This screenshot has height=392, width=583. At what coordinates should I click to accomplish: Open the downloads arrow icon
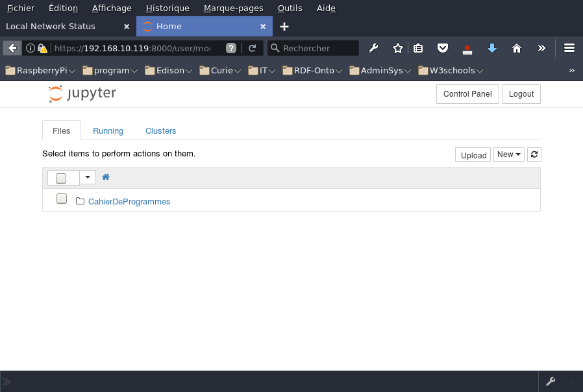pyautogui.click(x=491, y=48)
